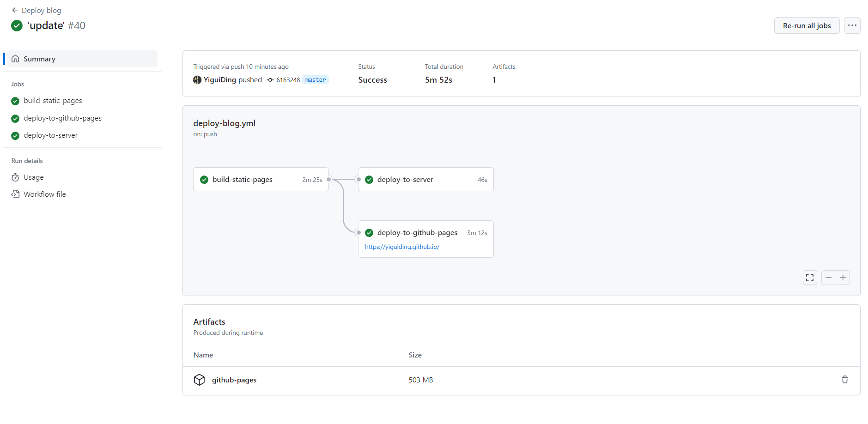This screenshot has height=424, width=868.
Task: Download the github-pages artifact by name
Action: (x=234, y=380)
